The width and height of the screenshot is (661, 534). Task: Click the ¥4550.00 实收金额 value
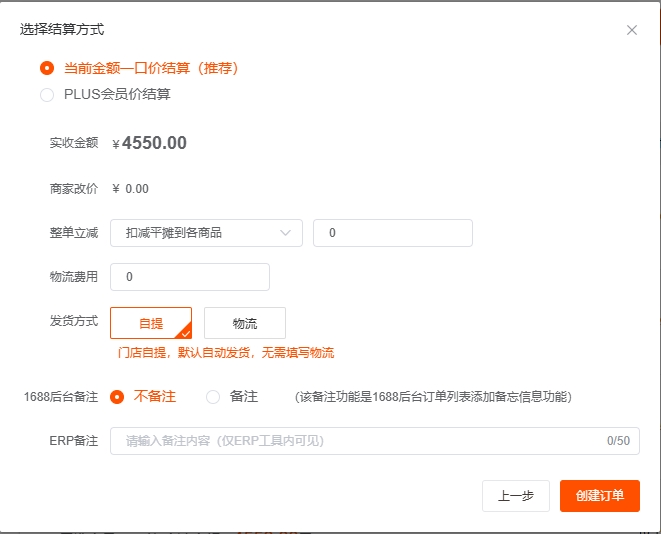150,143
